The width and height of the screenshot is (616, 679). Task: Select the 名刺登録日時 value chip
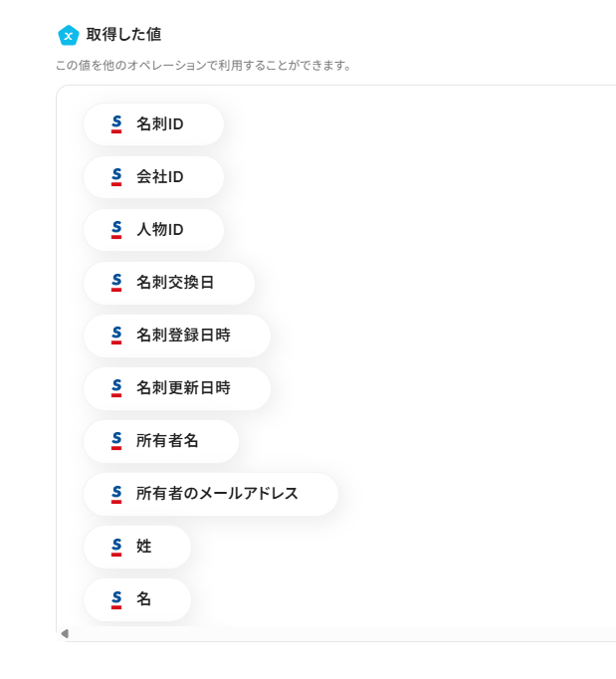[183, 336]
